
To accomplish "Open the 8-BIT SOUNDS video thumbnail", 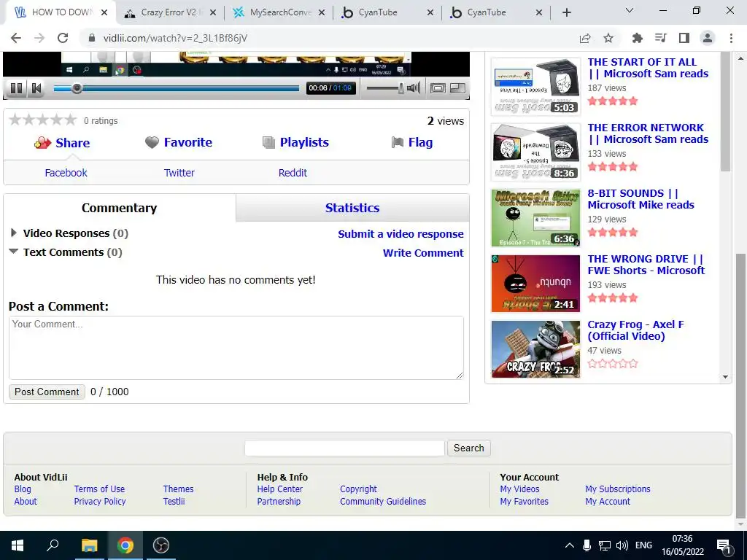I will pos(536,217).
